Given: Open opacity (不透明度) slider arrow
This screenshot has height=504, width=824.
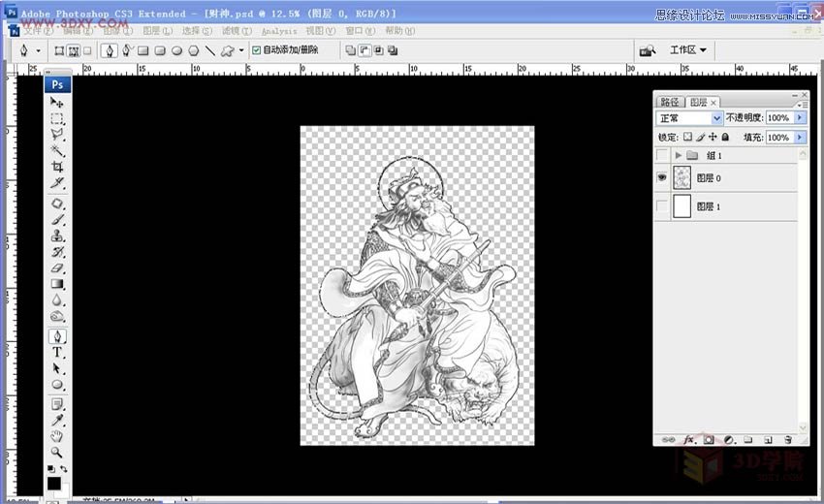Looking at the screenshot, I should pos(800,117).
